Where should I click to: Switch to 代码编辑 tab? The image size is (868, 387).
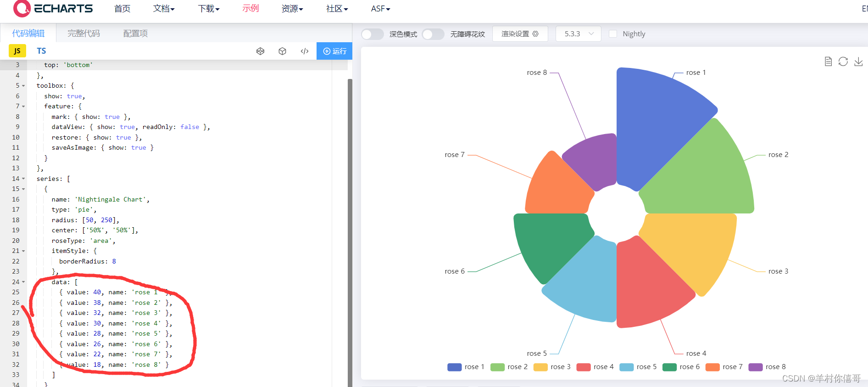click(x=28, y=33)
